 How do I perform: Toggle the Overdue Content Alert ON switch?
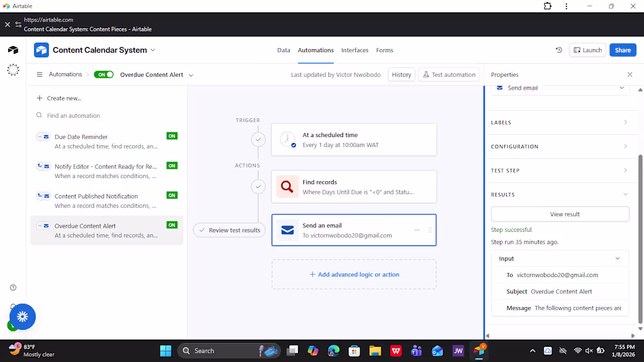104,74
